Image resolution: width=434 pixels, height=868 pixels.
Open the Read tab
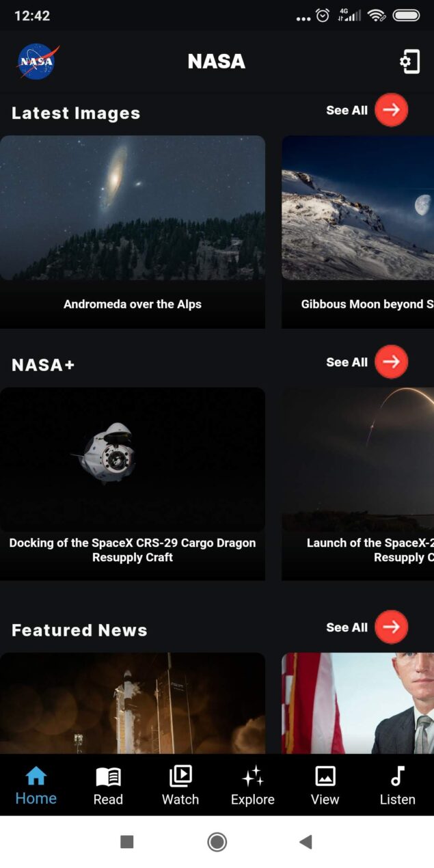tap(108, 786)
